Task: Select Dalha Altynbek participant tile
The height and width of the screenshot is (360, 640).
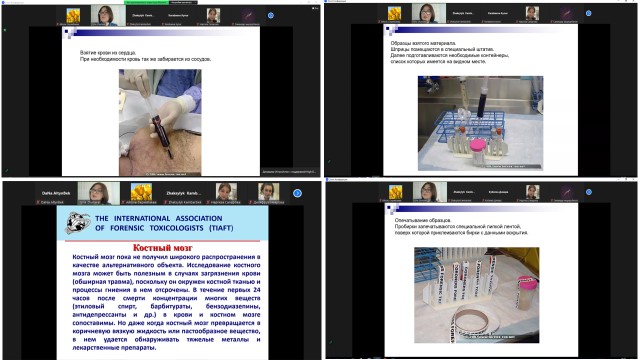Action: (x=56, y=193)
